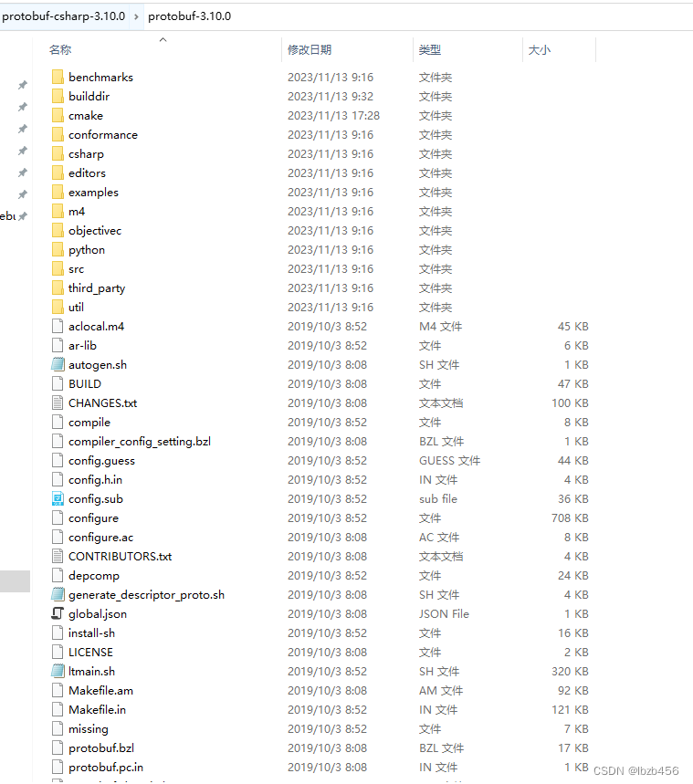Sort files by the 修改日期 column header
The height and width of the screenshot is (784, 693).
point(310,50)
